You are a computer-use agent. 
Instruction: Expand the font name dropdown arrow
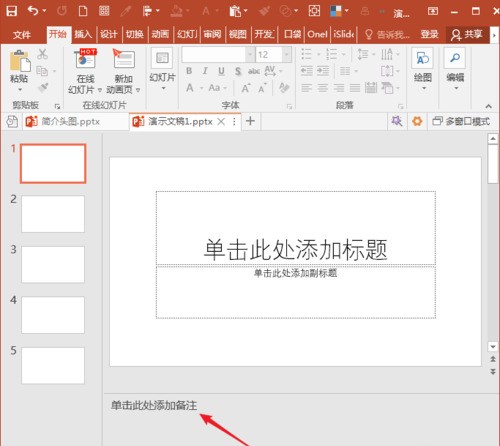[250, 55]
